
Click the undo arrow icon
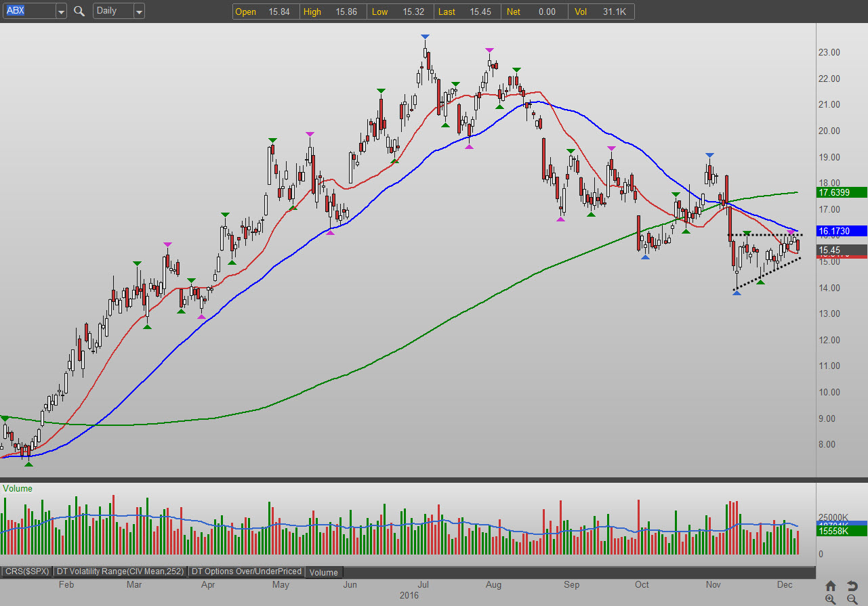[852, 586]
